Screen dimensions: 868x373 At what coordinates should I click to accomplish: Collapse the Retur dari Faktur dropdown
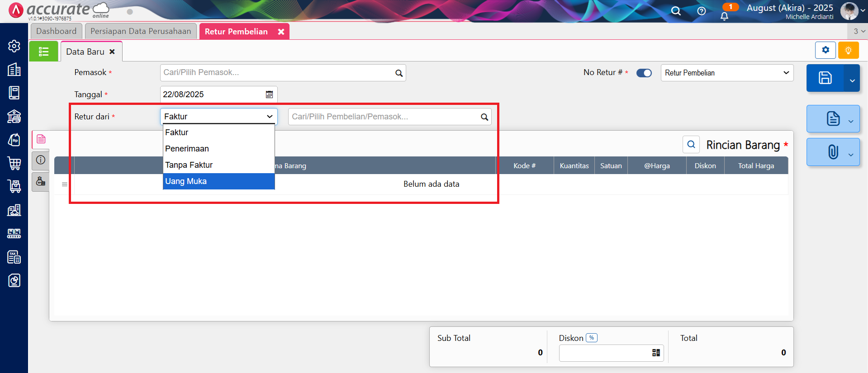click(218, 117)
